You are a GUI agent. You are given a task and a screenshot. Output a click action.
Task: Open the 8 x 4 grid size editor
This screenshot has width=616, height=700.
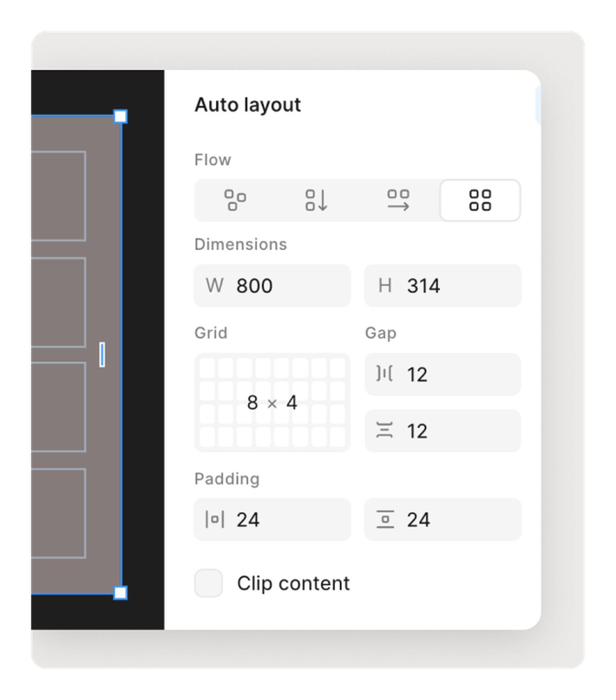click(273, 404)
